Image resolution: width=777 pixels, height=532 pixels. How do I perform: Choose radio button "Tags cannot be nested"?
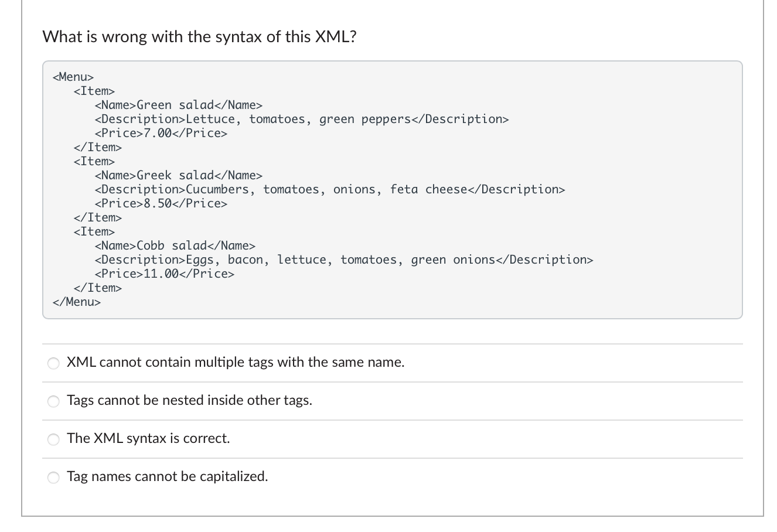(54, 401)
